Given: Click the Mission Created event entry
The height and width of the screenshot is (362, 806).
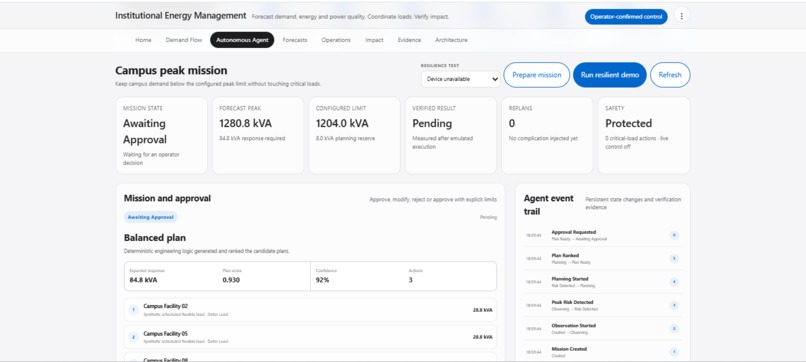Looking at the screenshot, I should point(602,352).
